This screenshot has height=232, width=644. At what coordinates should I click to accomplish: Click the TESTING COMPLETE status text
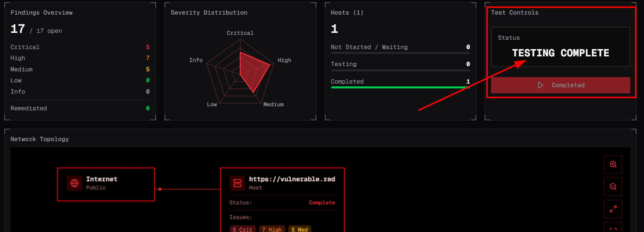(560, 53)
